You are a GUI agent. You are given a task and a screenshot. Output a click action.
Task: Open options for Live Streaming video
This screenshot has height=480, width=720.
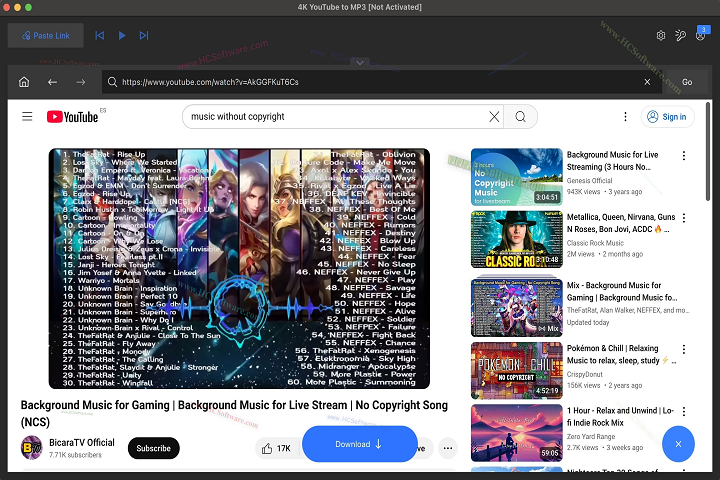[684, 155]
